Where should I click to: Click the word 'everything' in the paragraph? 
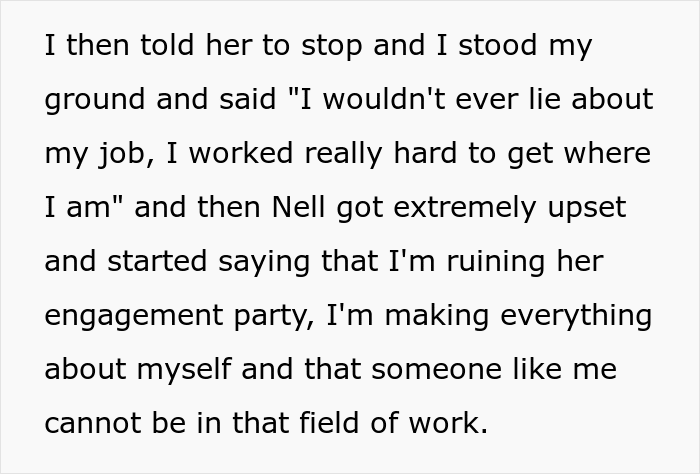[576, 317]
